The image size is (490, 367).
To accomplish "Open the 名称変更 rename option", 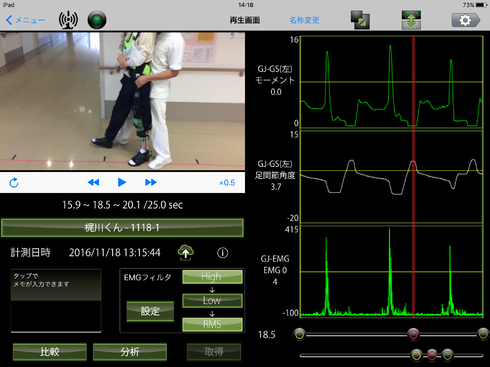I will pyautogui.click(x=304, y=20).
